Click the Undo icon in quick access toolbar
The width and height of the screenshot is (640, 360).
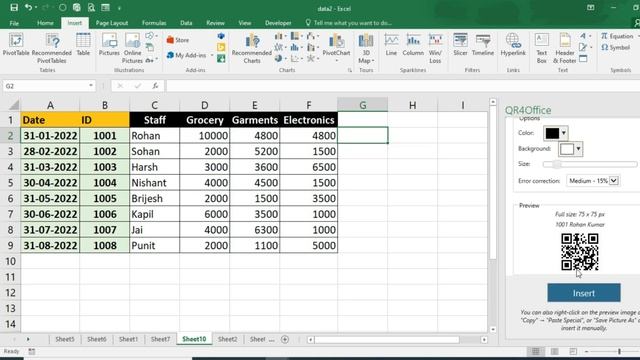(28, 7)
